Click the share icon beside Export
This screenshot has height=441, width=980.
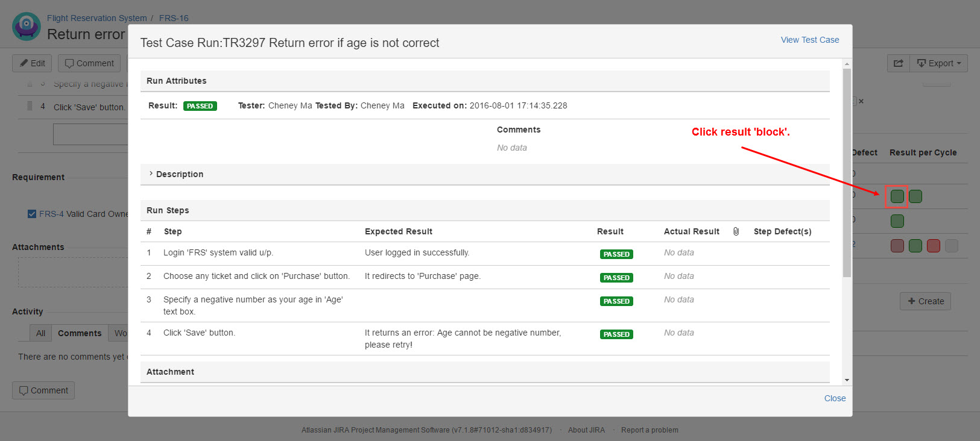898,63
